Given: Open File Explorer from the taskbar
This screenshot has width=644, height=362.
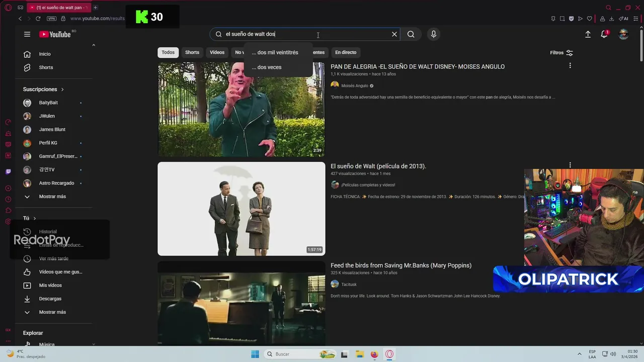Looking at the screenshot, I should point(359,354).
